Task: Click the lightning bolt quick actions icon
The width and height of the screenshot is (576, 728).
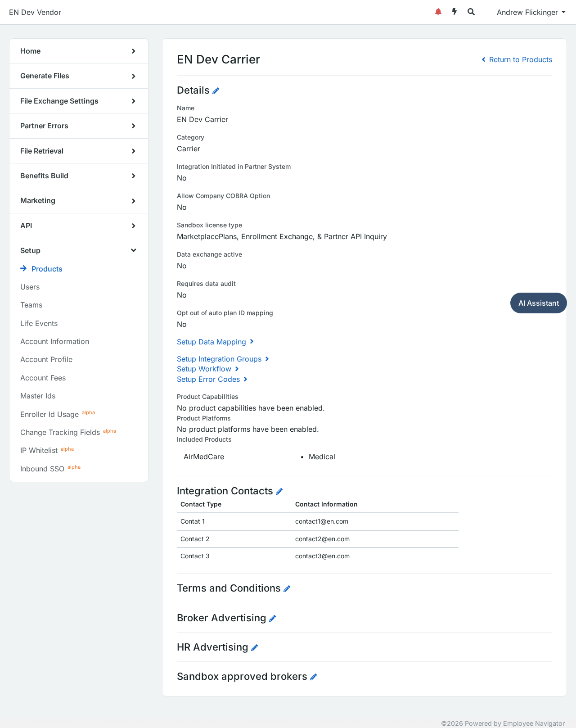Action: pos(454,12)
